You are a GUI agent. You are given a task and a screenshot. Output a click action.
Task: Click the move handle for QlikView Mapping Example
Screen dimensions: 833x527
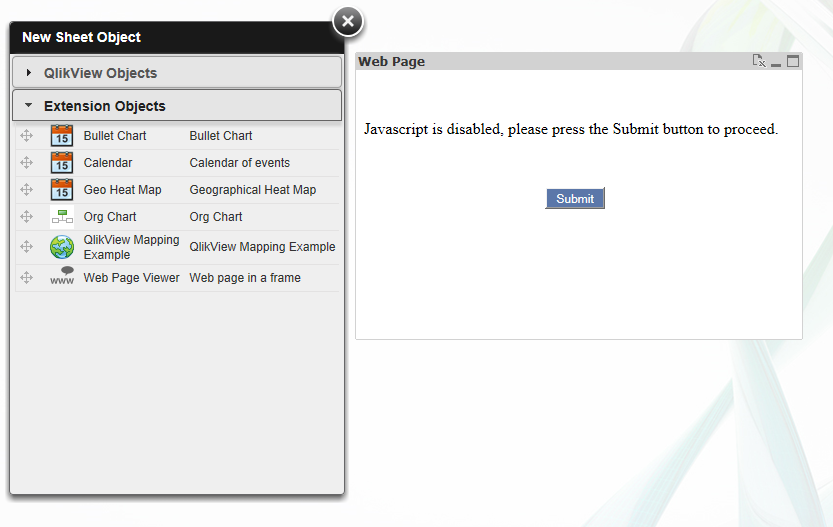pos(27,246)
